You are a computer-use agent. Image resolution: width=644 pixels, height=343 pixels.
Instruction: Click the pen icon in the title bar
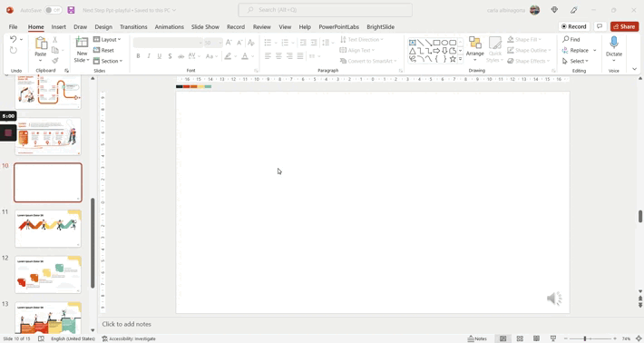point(574,10)
